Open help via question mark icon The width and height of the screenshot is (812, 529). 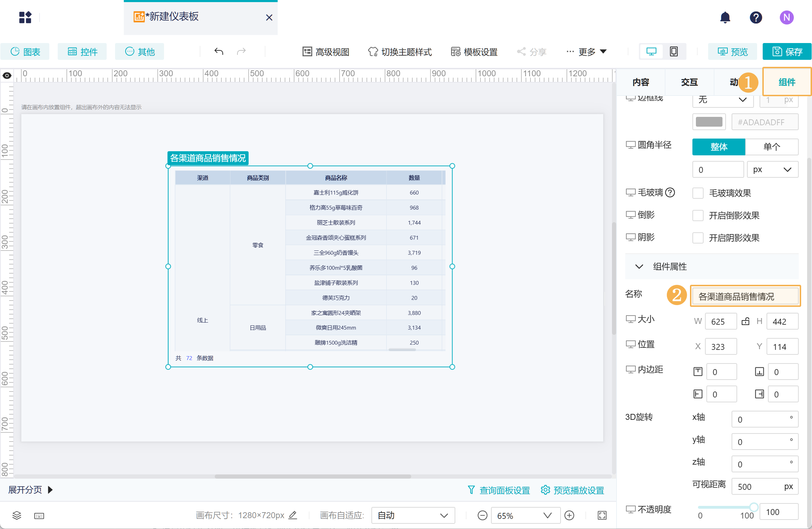(x=756, y=17)
